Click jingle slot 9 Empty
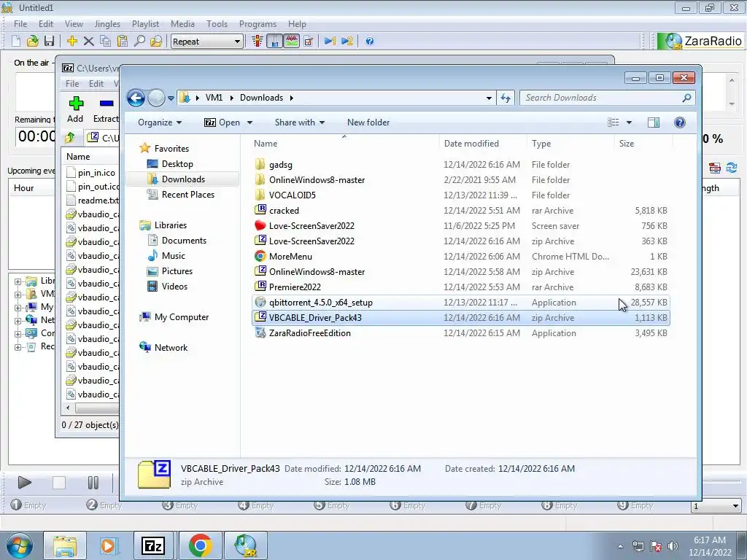Screen dimensions: 747x560 coord(635,505)
